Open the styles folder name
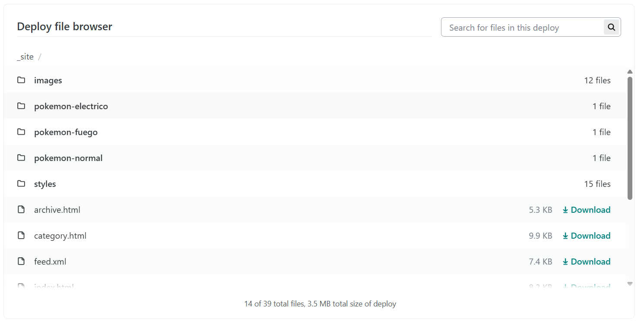 point(45,184)
